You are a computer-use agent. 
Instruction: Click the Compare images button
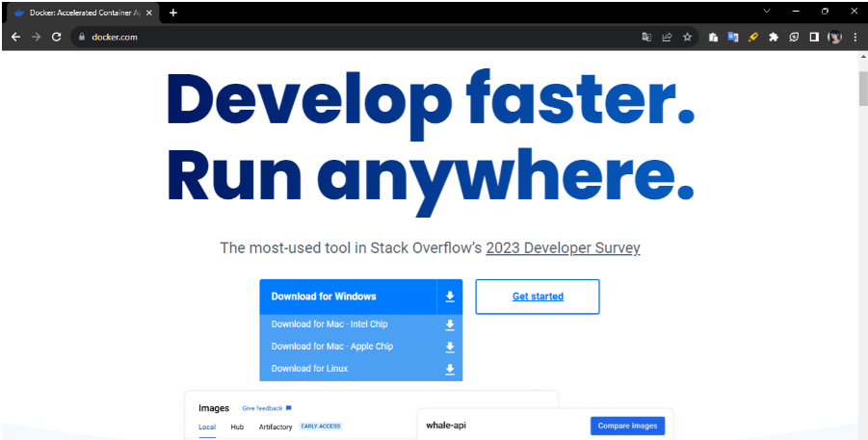(627, 426)
